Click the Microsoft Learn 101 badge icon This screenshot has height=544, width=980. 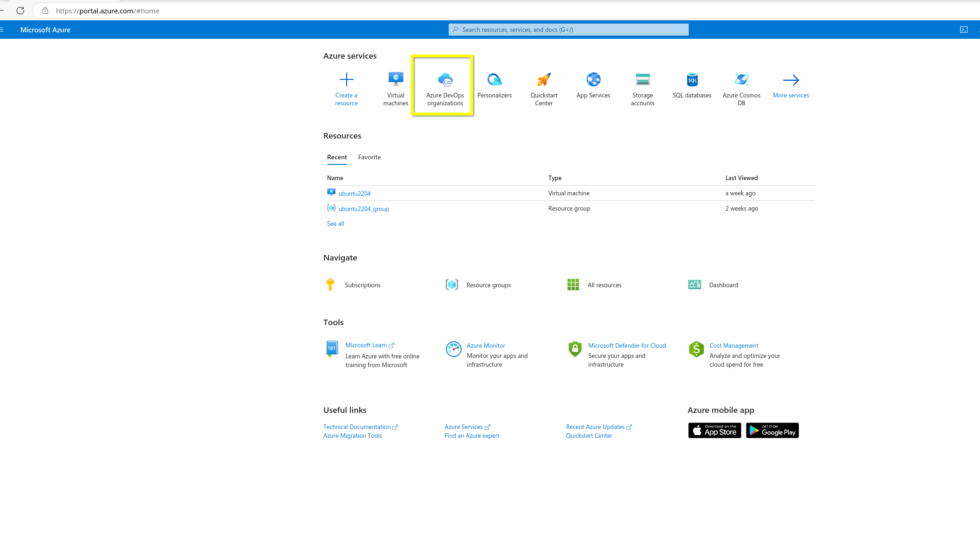click(331, 349)
